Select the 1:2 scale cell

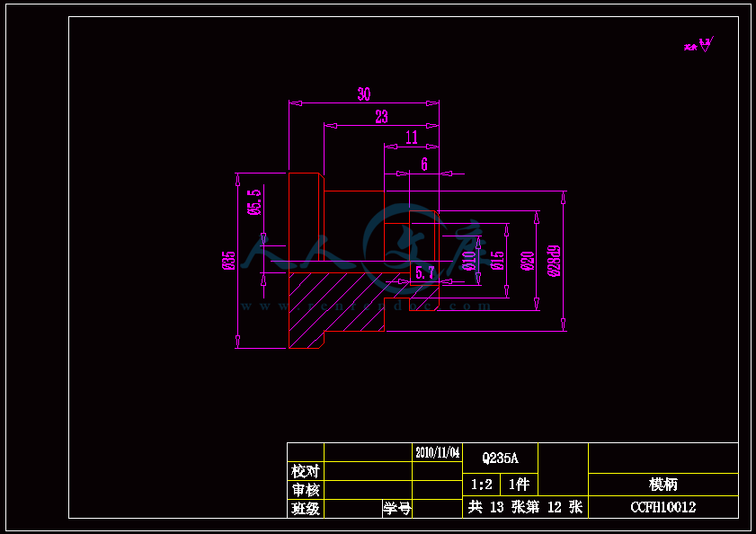[482, 485]
